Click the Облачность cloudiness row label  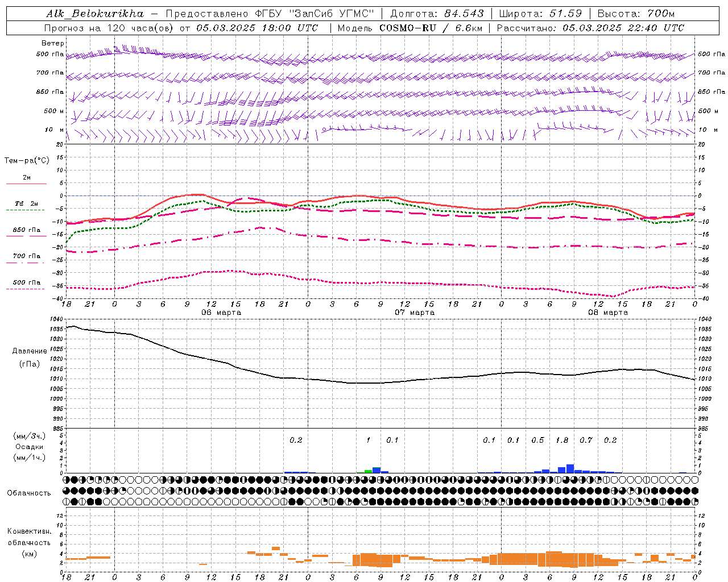pyautogui.click(x=29, y=493)
